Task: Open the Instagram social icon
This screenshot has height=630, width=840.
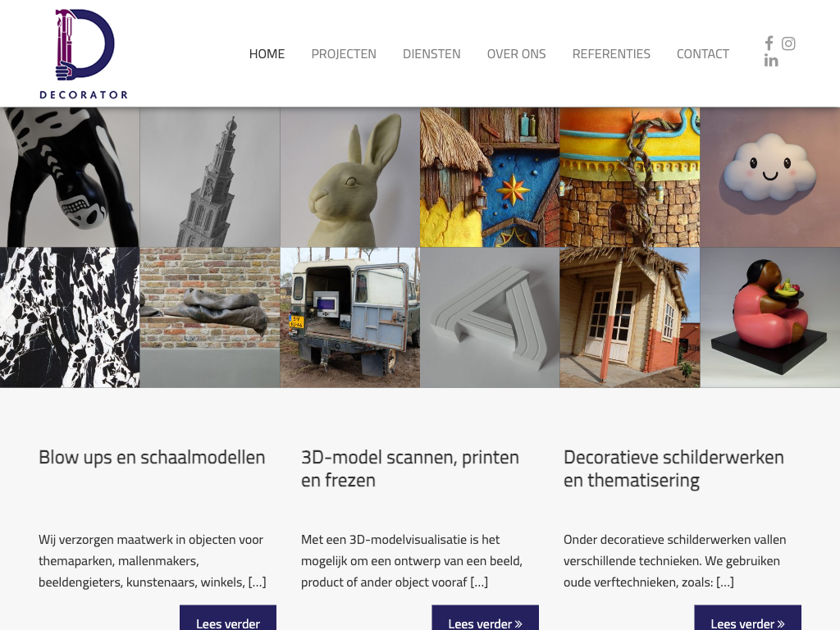Action: coord(788,43)
